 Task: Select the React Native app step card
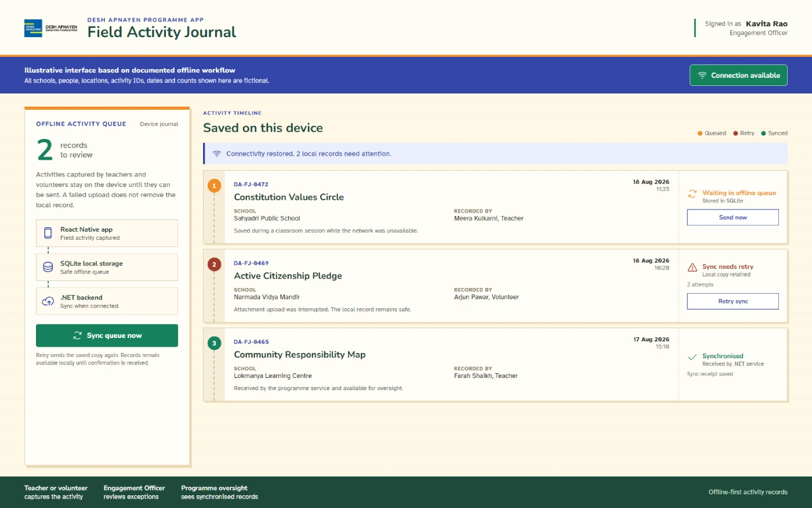tap(107, 233)
